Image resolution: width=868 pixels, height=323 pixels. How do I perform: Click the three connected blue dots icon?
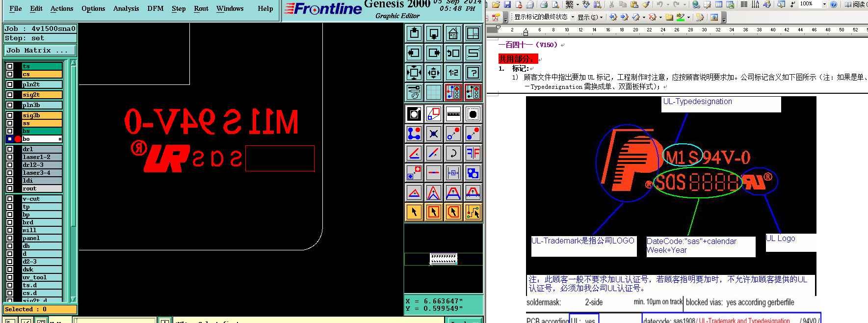(x=414, y=134)
